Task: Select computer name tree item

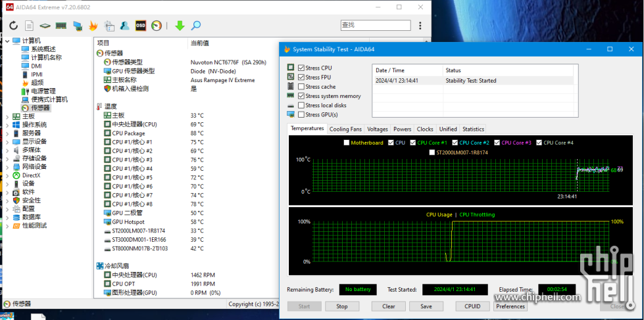Action: (42, 57)
